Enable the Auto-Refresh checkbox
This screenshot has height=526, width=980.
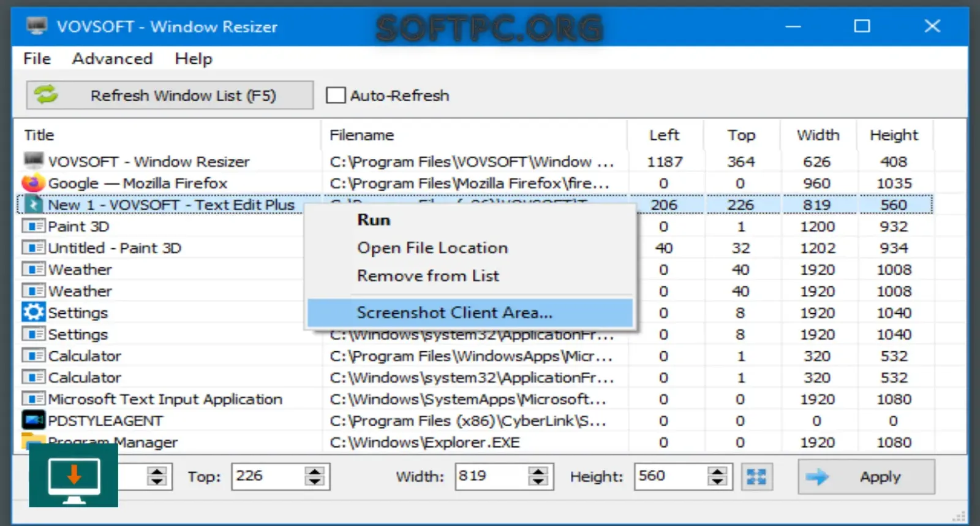(x=336, y=95)
